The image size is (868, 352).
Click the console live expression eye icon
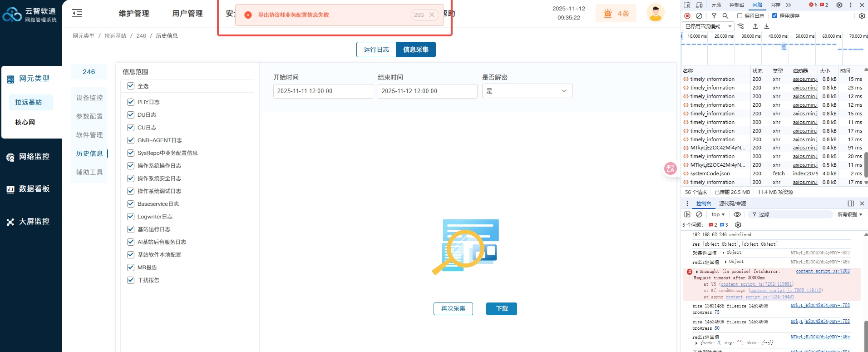(x=737, y=214)
